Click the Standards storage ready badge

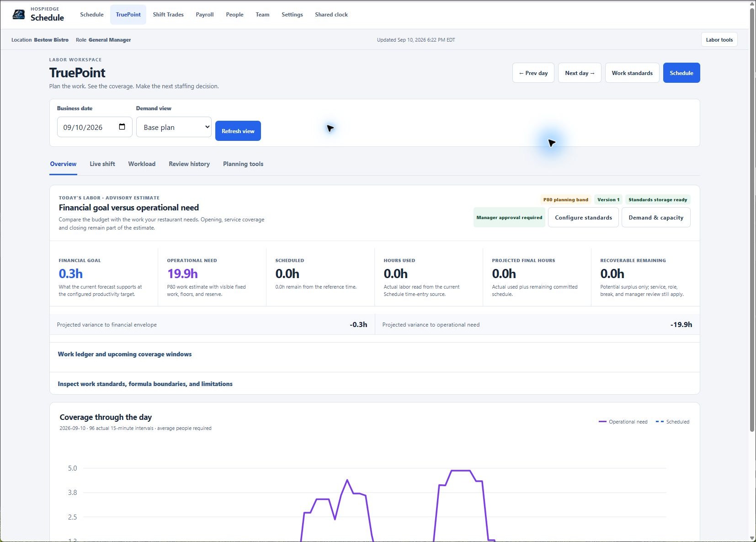pyautogui.click(x=658, y=200)
